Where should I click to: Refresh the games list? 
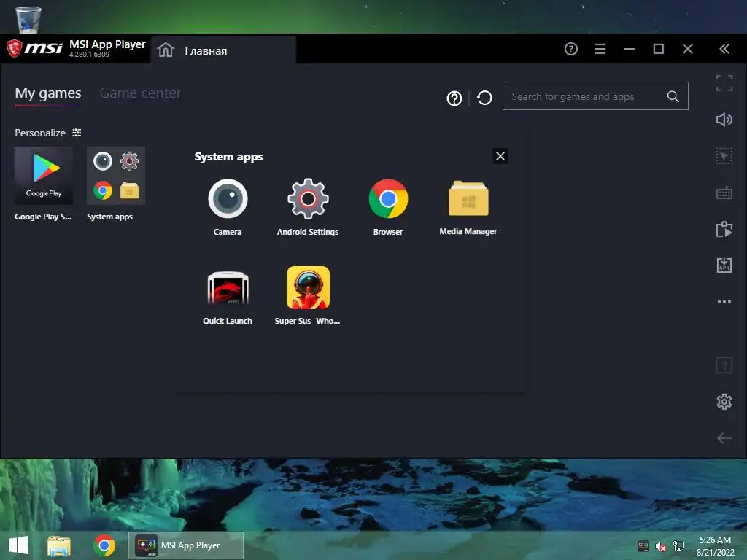[484, 98]
